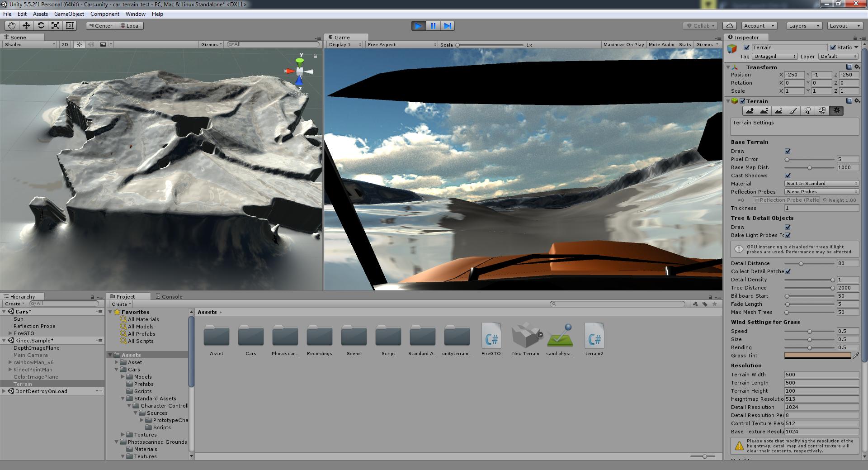Image resolution: width=868 pixels, height=470 pixels.
Task: Toggle Base Terrain Draw checkbox
Action: [788, 151]
